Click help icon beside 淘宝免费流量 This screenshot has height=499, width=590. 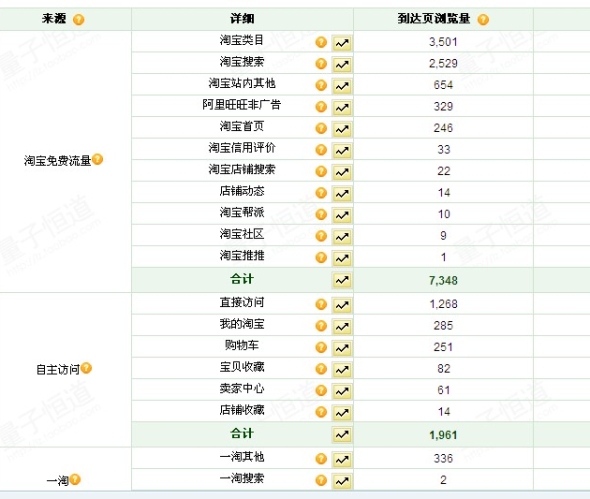[97, 159]
